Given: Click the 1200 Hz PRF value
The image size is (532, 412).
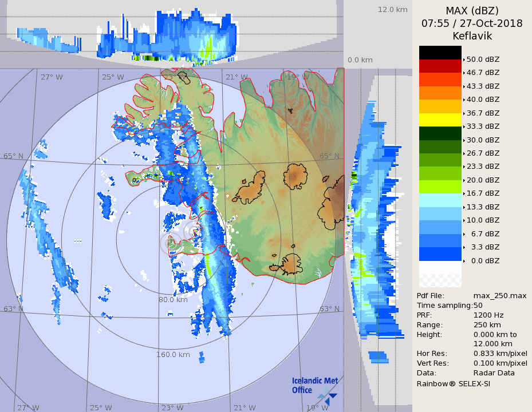Looking at the screenshot, I should coord(488,315).
